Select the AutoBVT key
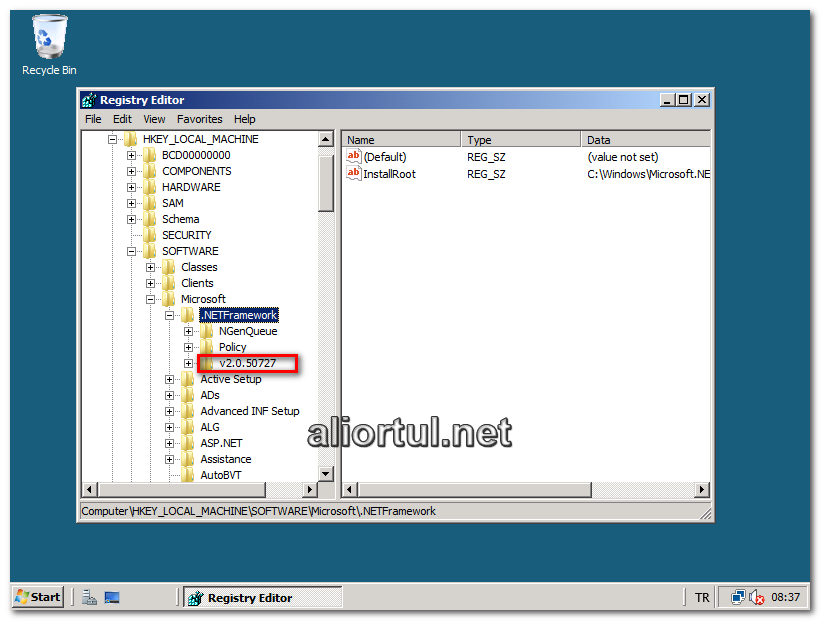The image size is (821, 621). [220, 475]
